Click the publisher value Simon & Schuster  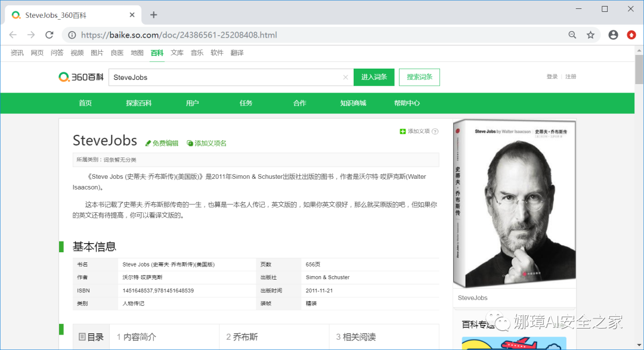(327, 277)
